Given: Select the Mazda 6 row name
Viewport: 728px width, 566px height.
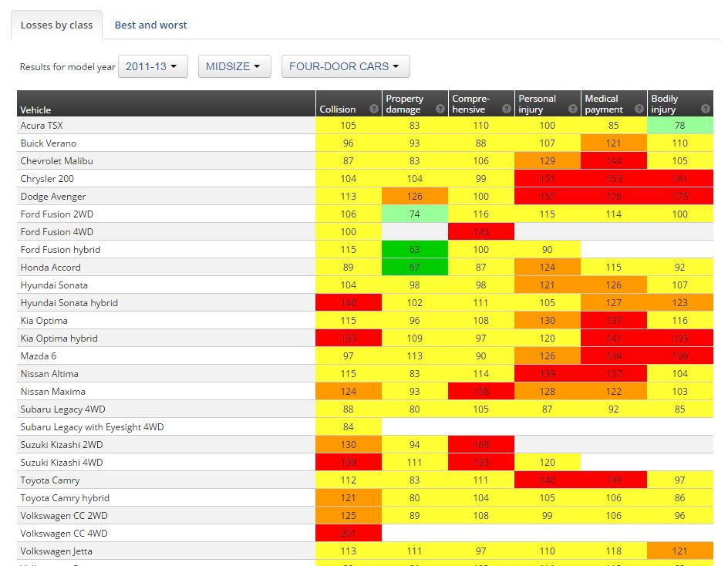Looking at the screenshot, I should (x=38, y=355).
